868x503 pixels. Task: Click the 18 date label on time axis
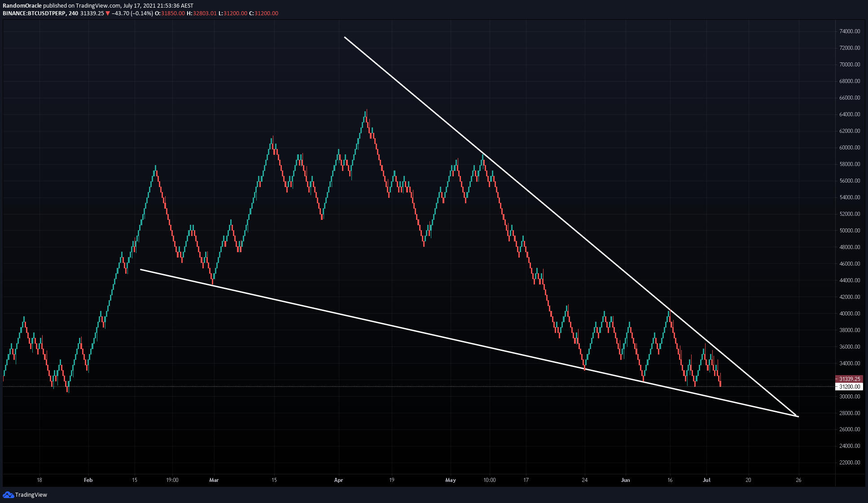point(39,480)
